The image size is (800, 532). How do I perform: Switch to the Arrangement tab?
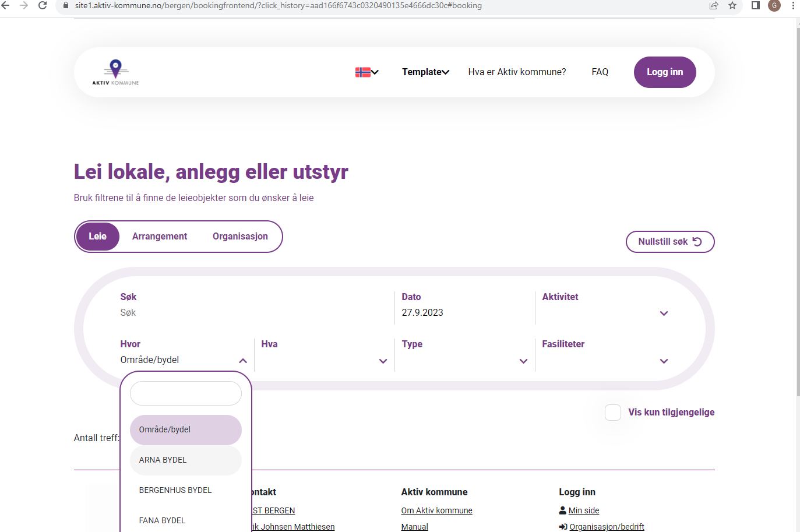click(x=160, y=236)
